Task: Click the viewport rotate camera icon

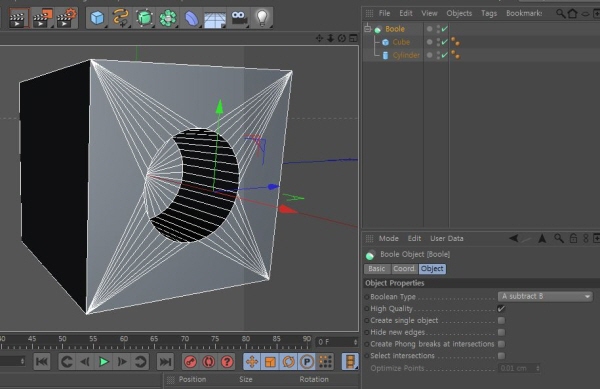Action: coord(342,38)
